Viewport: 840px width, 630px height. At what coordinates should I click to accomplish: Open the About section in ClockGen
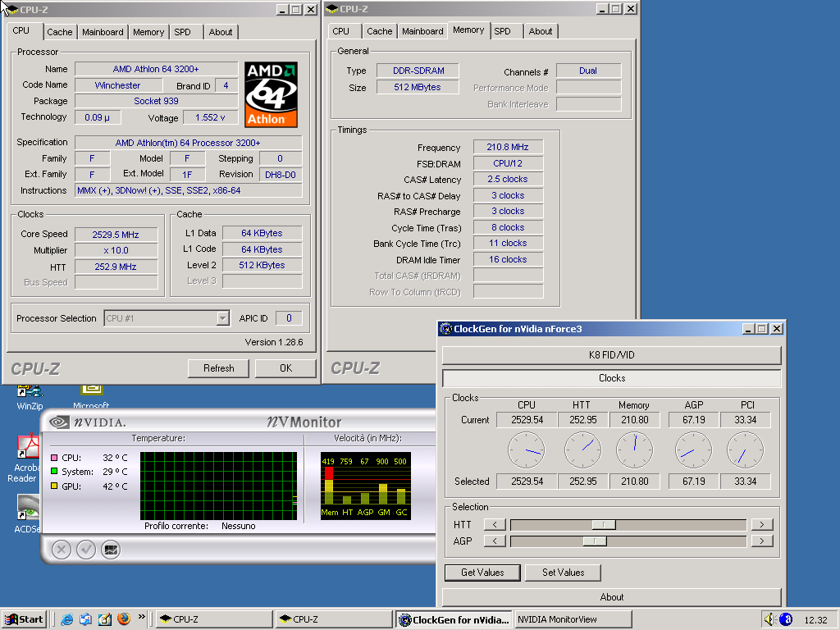tap(612, 597)
